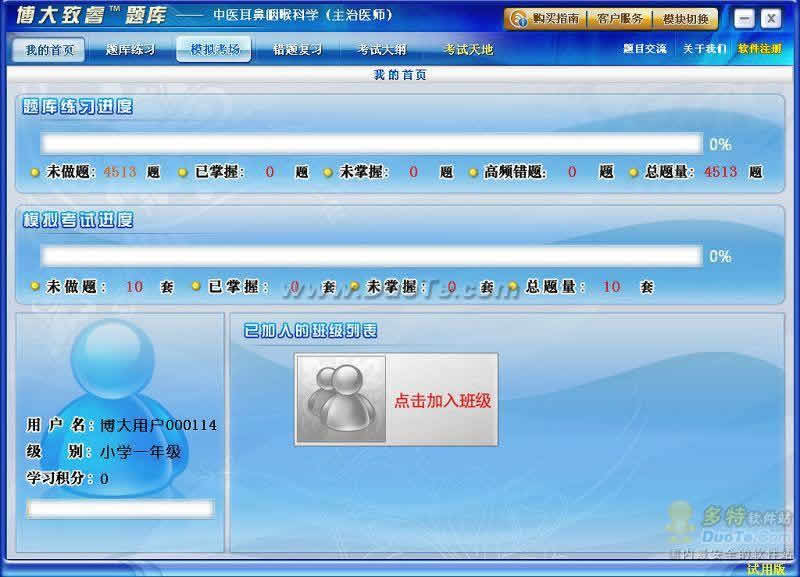Click 已掌握 count in 题库练习进度
The height and width of the screenshot is (577, 800).
[269, 172]
